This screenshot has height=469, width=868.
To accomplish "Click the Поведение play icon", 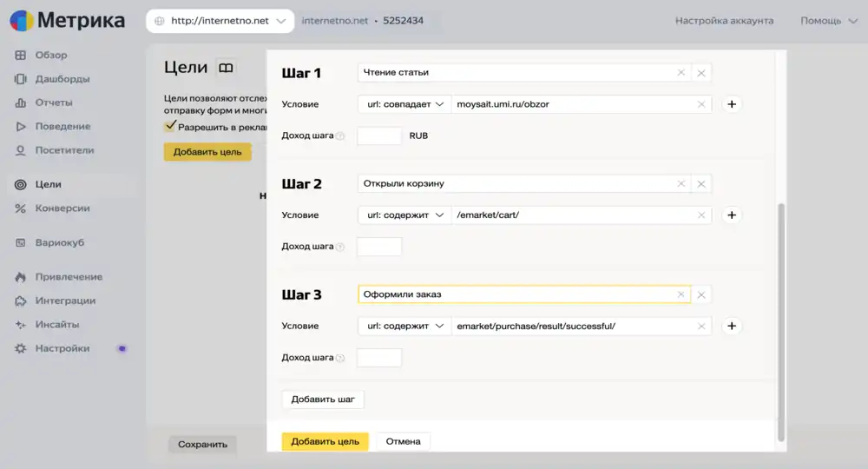I will 21,126.
